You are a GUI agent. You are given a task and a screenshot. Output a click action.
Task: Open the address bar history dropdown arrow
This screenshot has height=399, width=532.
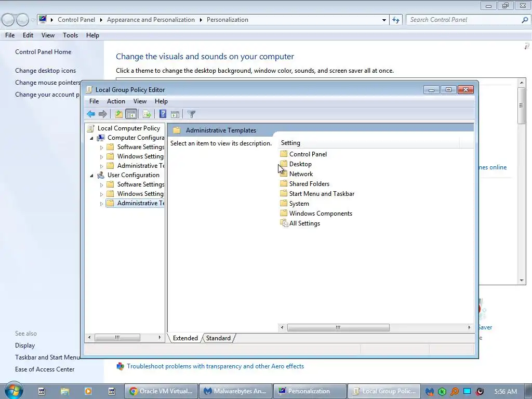click(x=384, y=20)
